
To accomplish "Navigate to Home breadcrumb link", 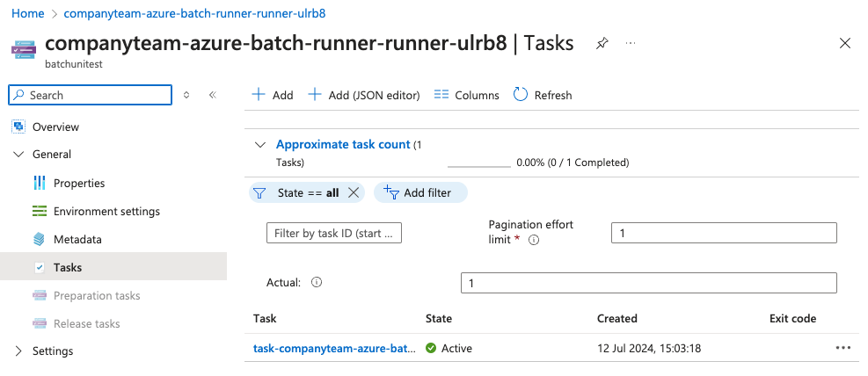I will point(29,14).
